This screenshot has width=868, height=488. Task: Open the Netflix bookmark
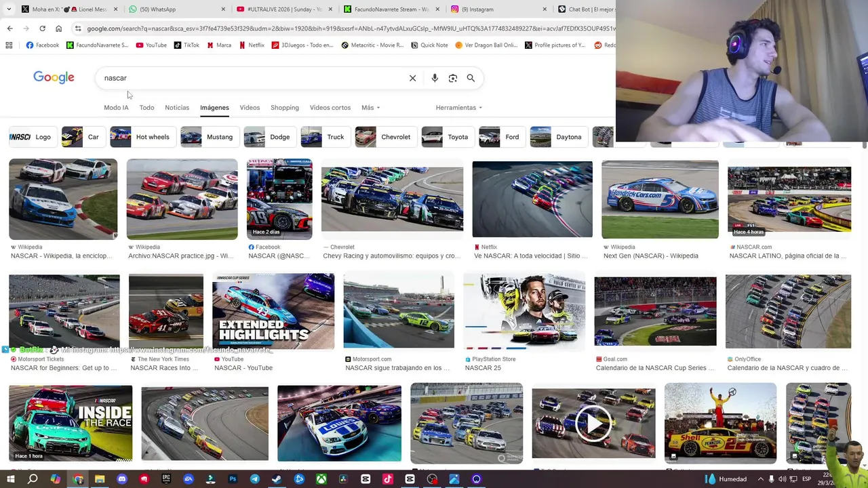click(251, 45)
